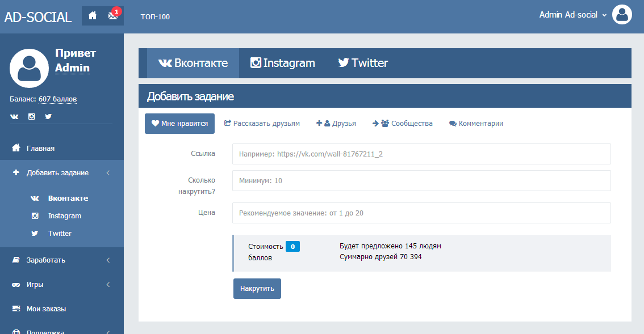Open the Admin Ad-social user dropdown
The height and width of the screenshot is (334, 644).
pyautogui.click(x=573, y=15)
